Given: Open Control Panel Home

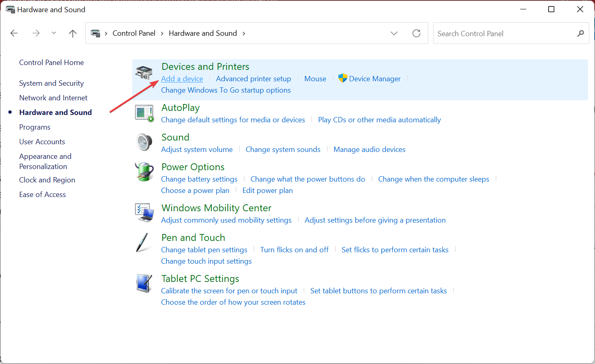Looking at the screenshot, I should coord(51,63).
